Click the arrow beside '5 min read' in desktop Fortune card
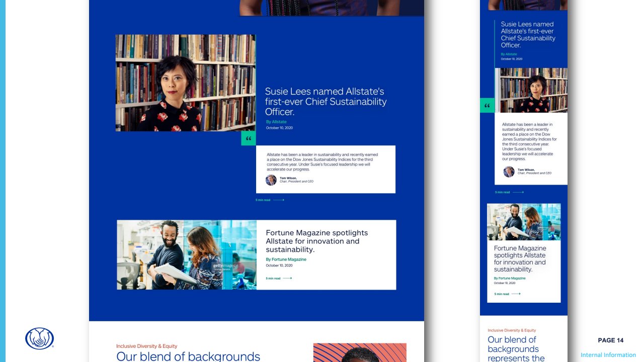This screenshot has height=362, width=644. [287, 278]
